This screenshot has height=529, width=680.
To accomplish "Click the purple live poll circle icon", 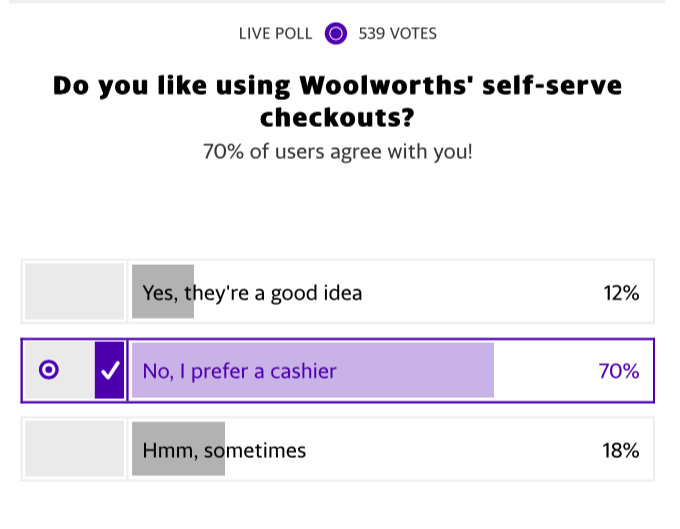I will [335, 34].
